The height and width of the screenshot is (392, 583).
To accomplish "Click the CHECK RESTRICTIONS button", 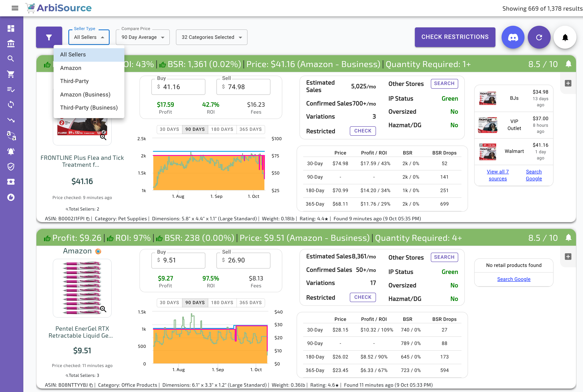I will 455,37.
